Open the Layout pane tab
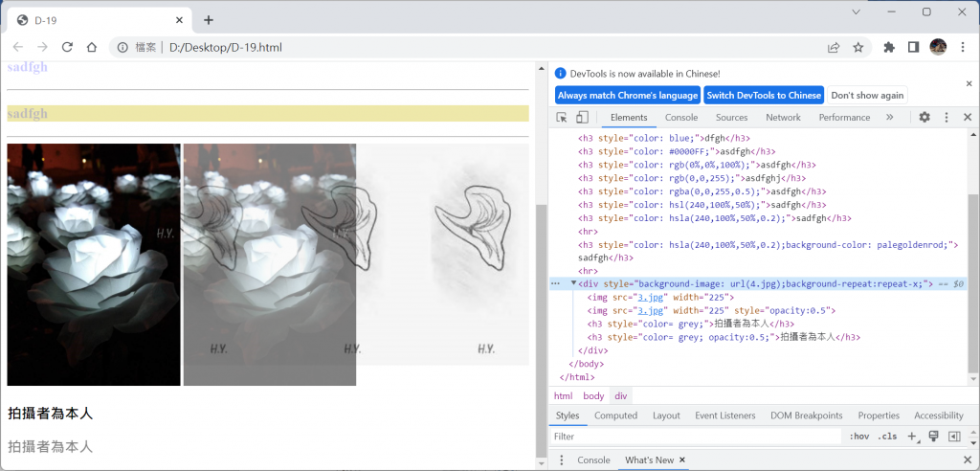 tap(666, 415)
